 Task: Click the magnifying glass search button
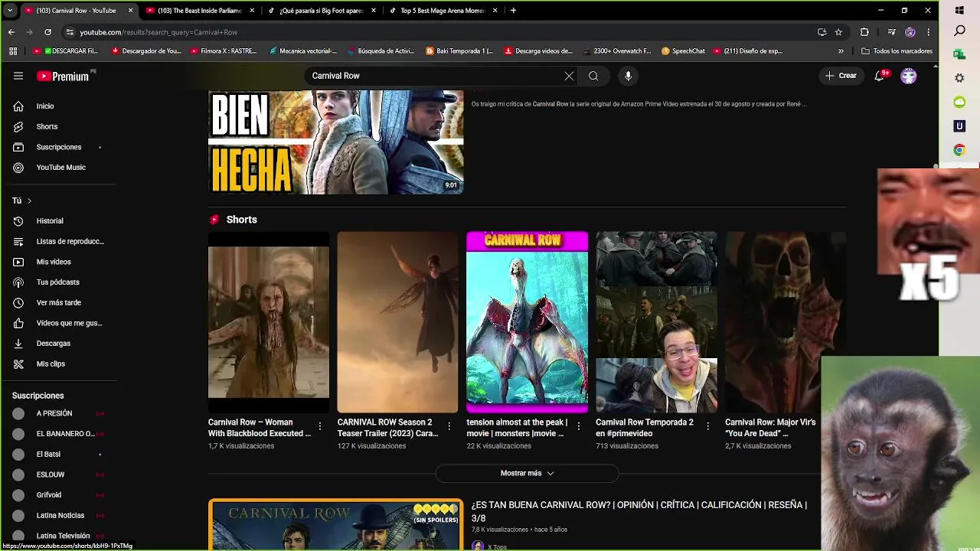pos(593,76)
